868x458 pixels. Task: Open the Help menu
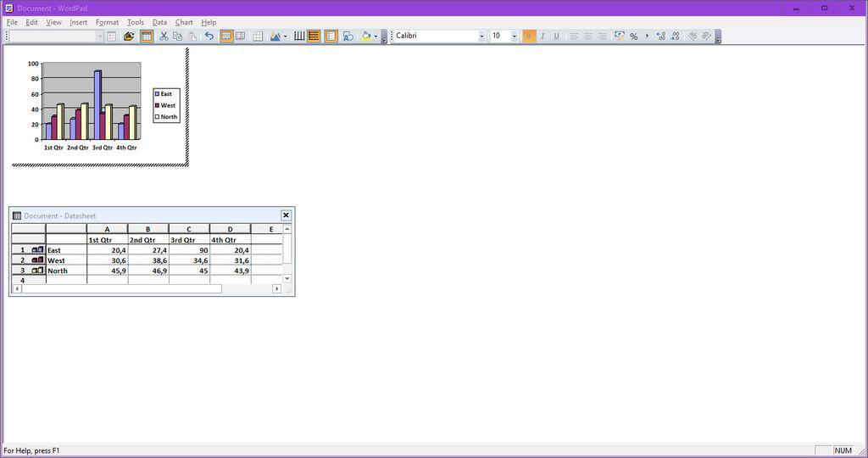[209, 22]
